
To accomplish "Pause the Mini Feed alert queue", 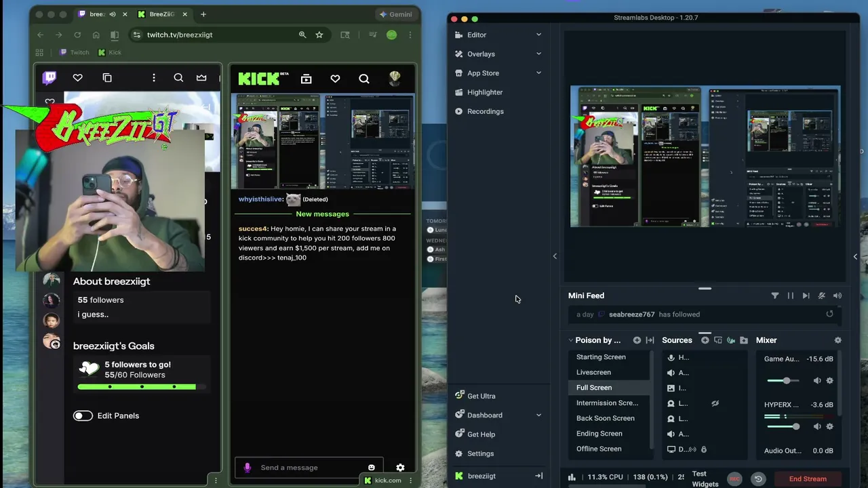I will click(x=791, y=296).
